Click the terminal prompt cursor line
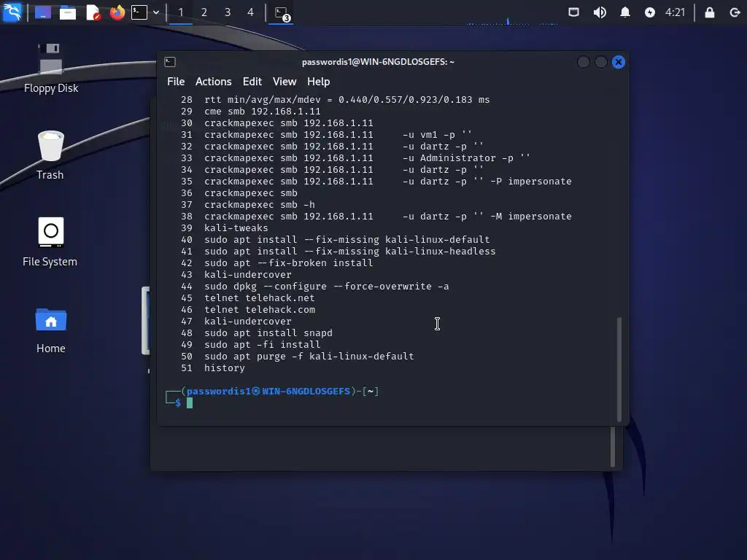747x560 pixels. 190,402
